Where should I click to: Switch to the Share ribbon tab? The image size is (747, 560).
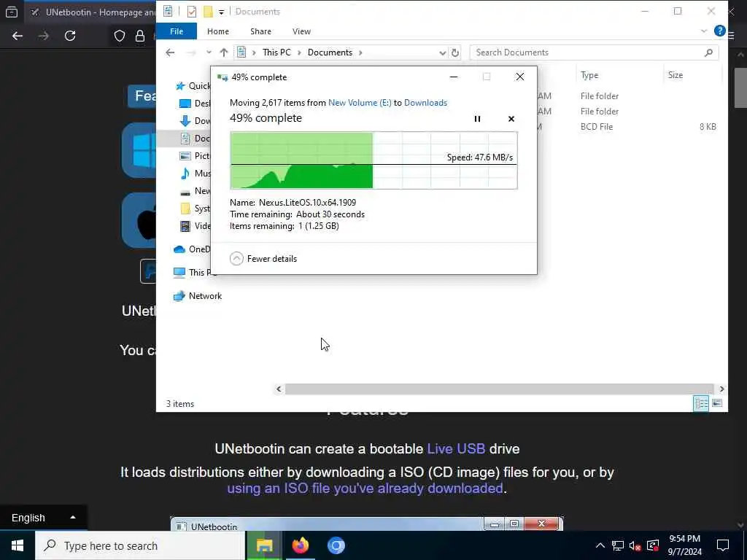(260, 31)
